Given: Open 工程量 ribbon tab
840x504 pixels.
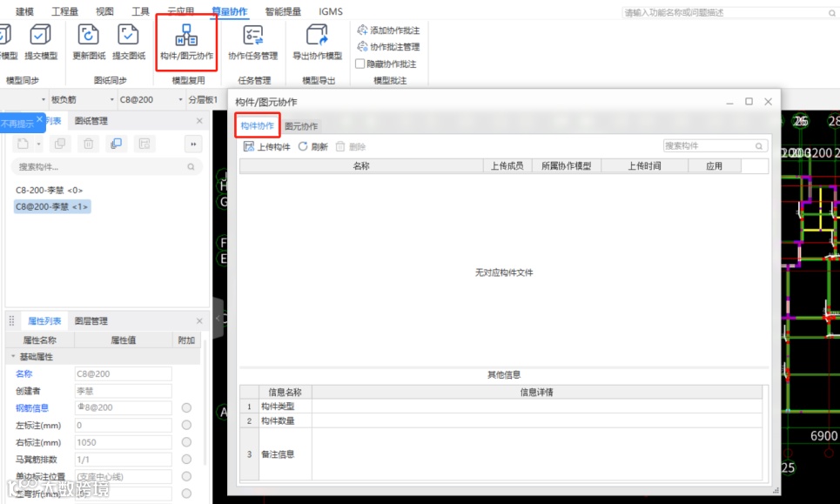Looking at the screenshot, I should 64,11.
